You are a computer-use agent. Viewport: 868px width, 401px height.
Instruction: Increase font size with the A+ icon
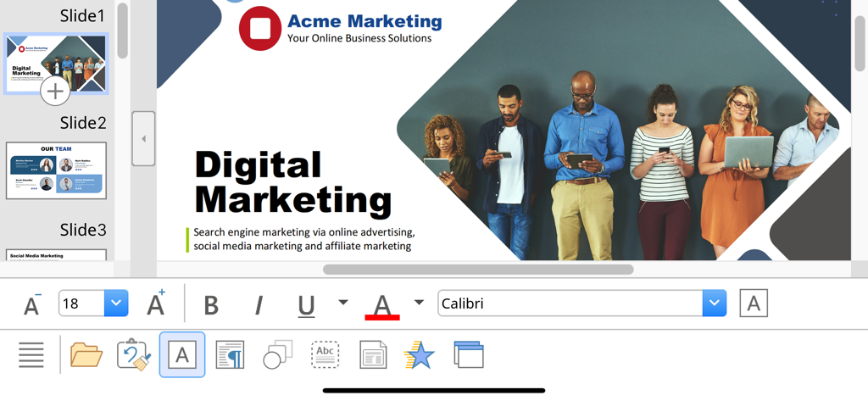[156, 304]
